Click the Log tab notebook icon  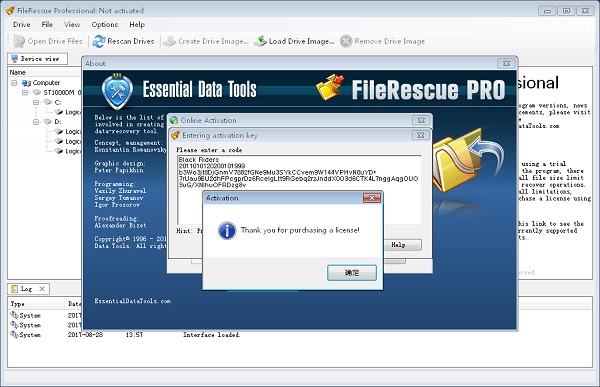(x=14, y=289)
